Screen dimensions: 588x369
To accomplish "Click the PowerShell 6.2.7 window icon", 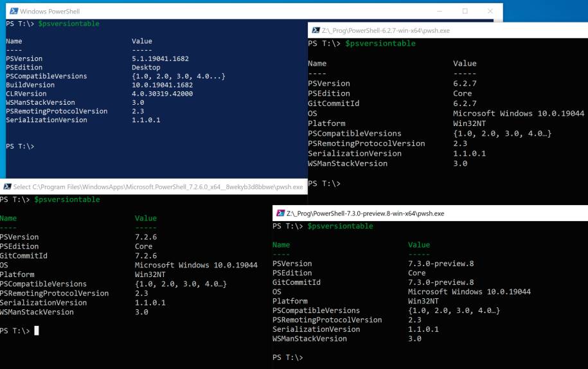I will point(316,30).
